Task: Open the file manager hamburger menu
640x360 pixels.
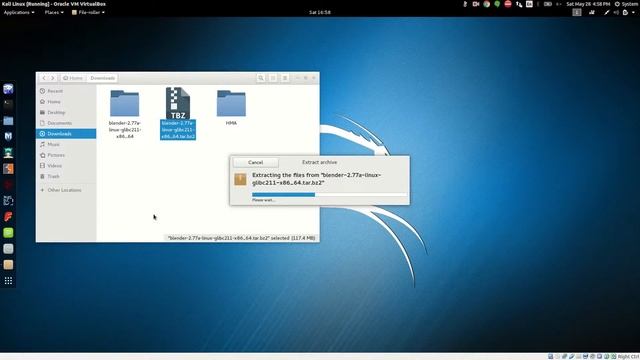Action: (x=285, y=78)
